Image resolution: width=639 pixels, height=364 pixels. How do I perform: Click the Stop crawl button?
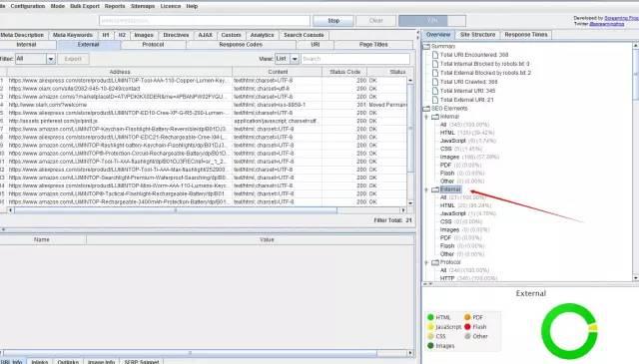pos(333,20)
